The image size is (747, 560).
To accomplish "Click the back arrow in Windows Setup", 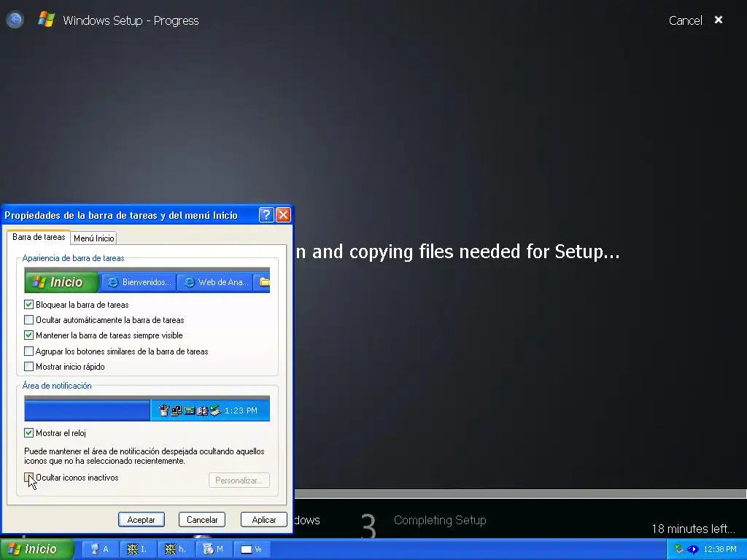I will (x=15, y=20).
